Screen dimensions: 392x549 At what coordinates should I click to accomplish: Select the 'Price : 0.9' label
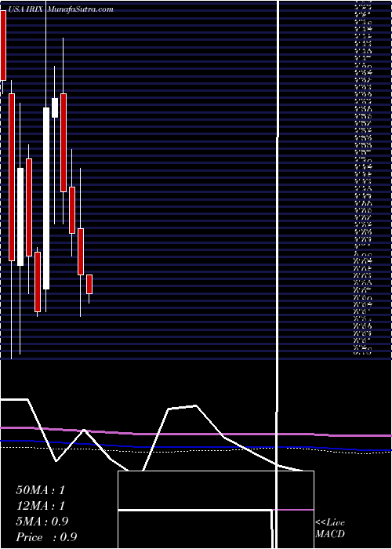pyautogui.click(x=46, y=537)
